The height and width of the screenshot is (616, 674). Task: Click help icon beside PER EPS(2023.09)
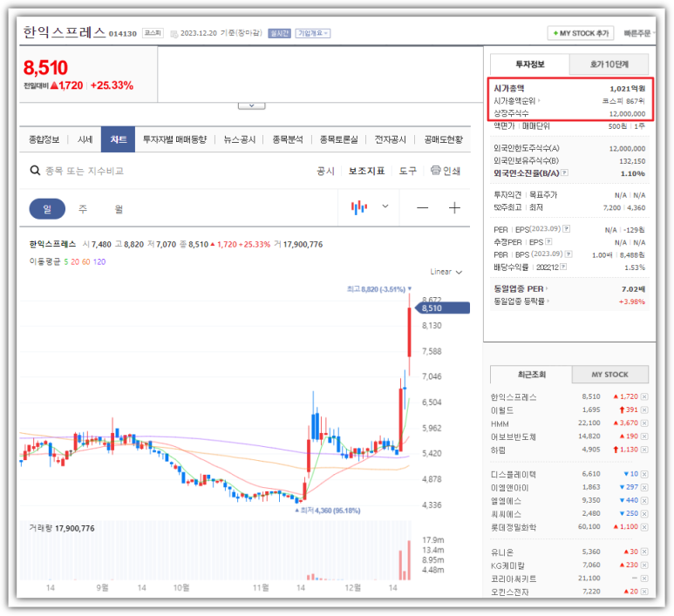coord(567,228)
